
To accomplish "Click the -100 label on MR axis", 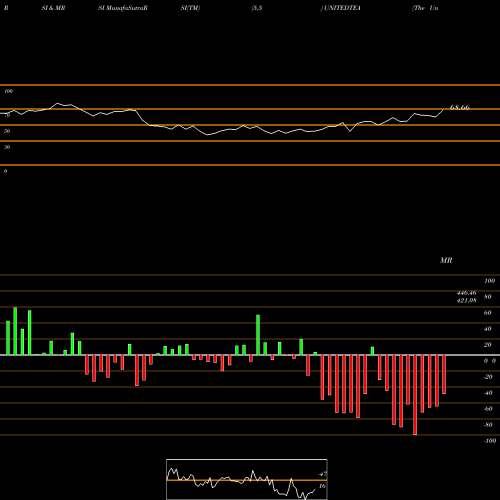I will click(490, 441).
